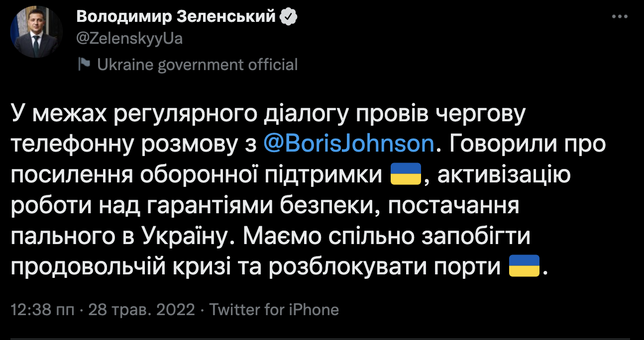Click the date 28 трав. 2022
Screen dimensions: 644x340
[141, 310]
